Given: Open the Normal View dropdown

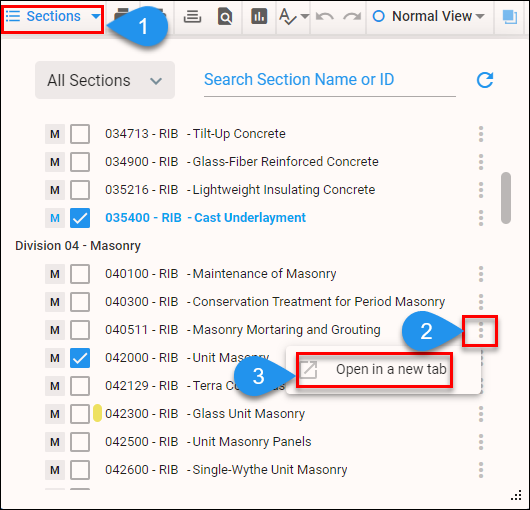Looking at the screenshot, I should (429, 16).
